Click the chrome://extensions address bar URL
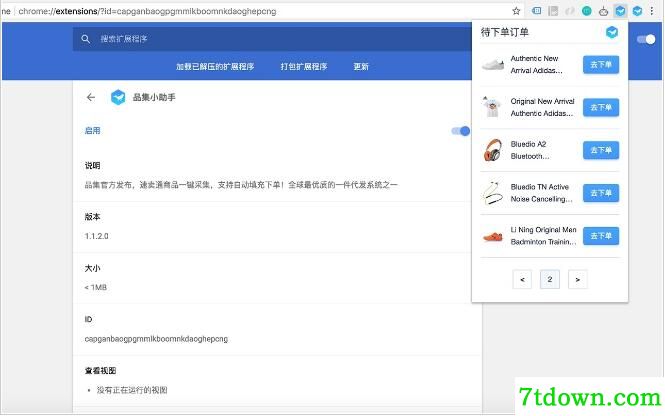Screen dimensions: 665x416 (x=148, y=11)
